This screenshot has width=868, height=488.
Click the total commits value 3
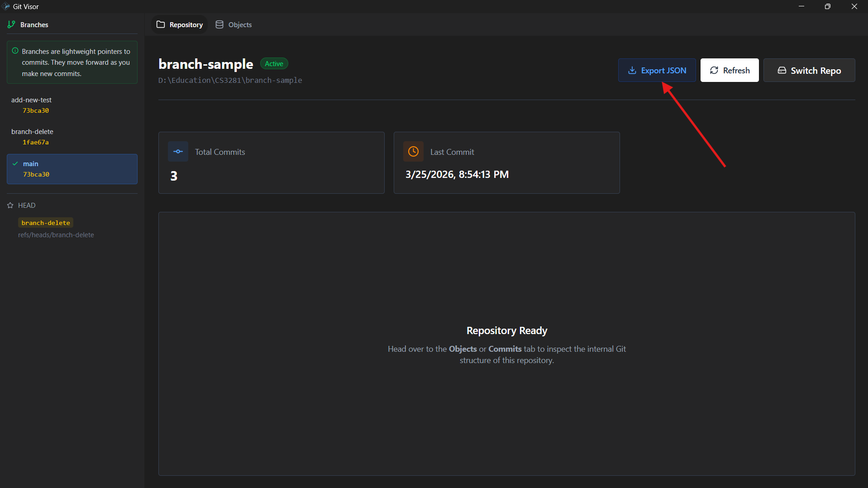(174, 176)
